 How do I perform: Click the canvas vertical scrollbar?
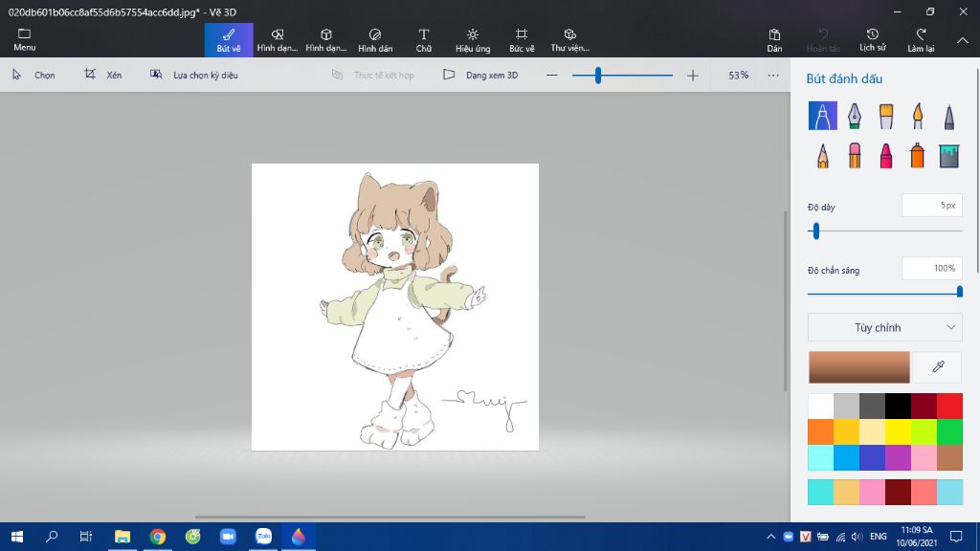(787, 301)
